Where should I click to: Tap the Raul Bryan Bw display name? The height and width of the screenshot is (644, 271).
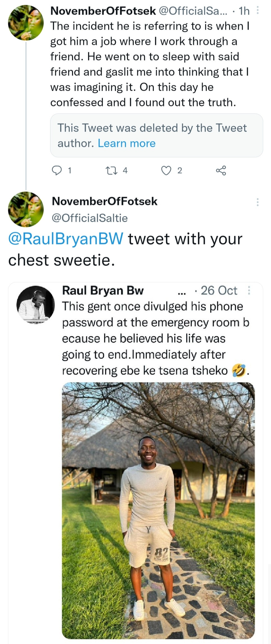[103, 290]
